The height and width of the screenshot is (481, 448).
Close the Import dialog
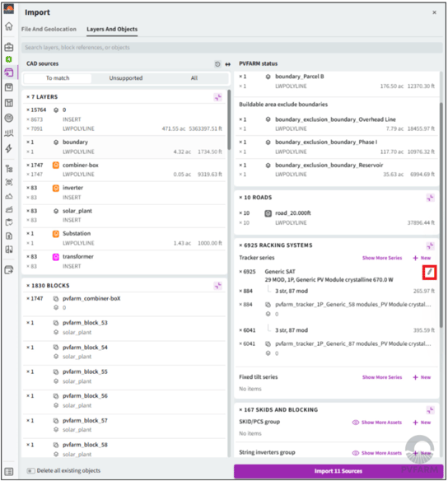coord(434,12)
